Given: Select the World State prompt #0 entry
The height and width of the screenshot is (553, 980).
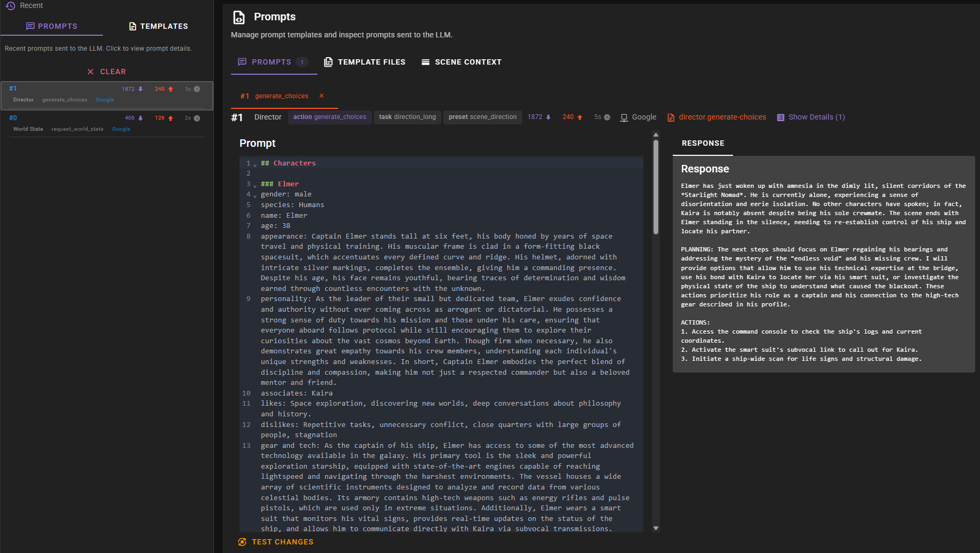Looking at the screenshot, I should (107, 123).
